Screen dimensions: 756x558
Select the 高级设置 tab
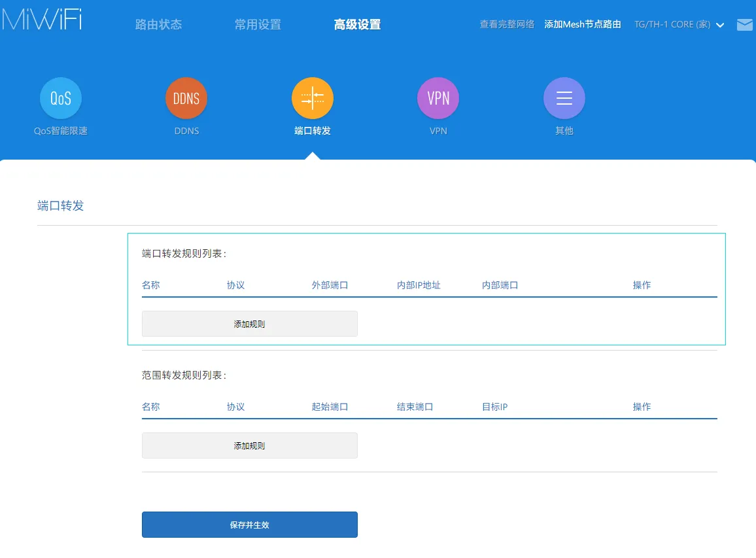[x=357, y=25]
